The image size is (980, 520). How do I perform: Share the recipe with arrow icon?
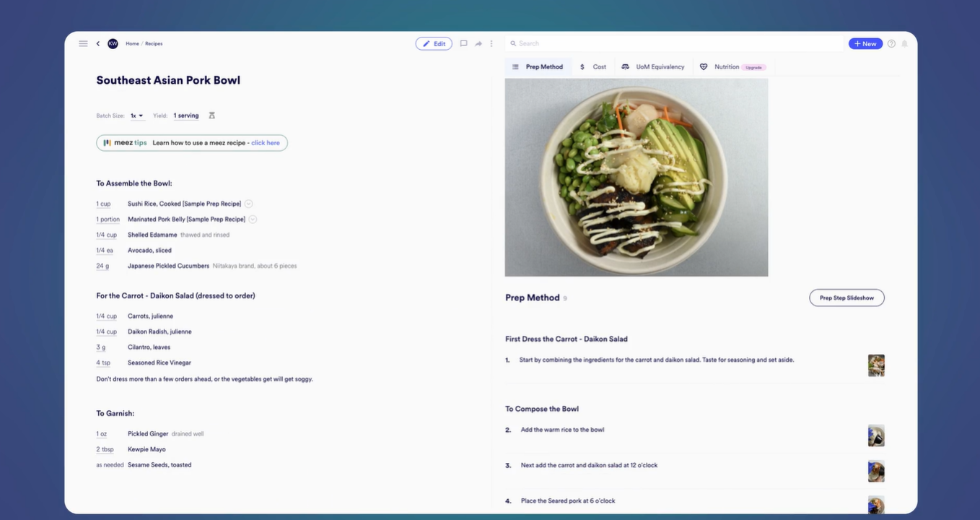tap(478, 44)
